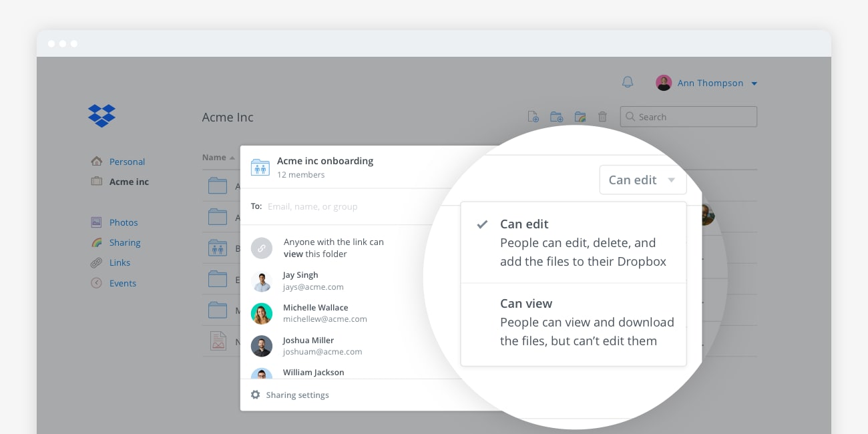Click the gear icon beside Sharing settings
868x434 pixels.
point(255,395)
